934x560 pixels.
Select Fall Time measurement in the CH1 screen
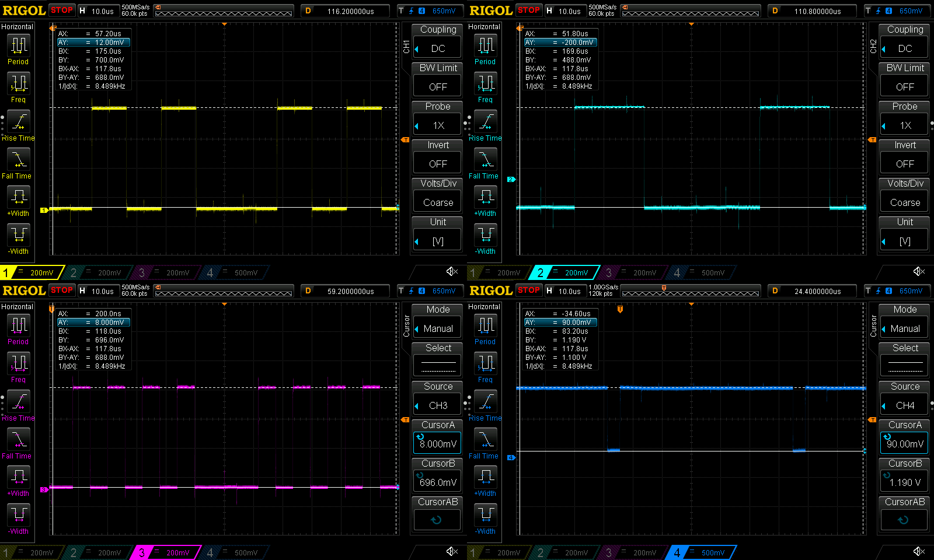[x=17, y=164]
